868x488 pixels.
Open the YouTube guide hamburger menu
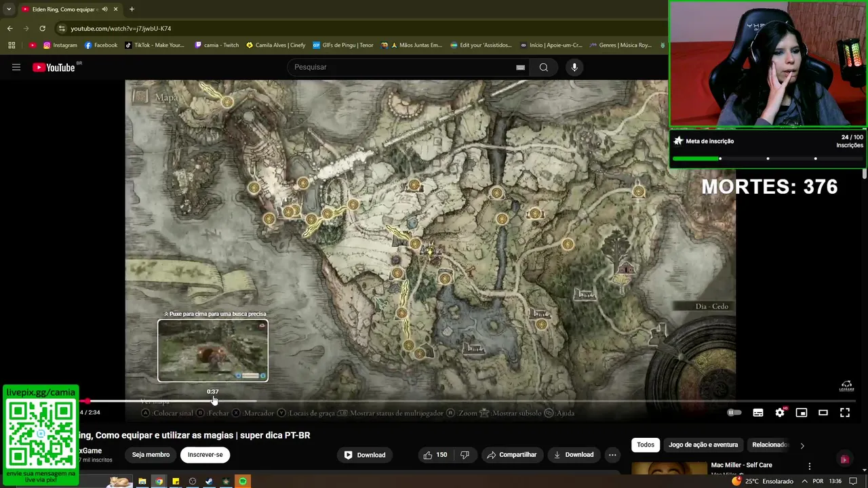click(16, 67)
